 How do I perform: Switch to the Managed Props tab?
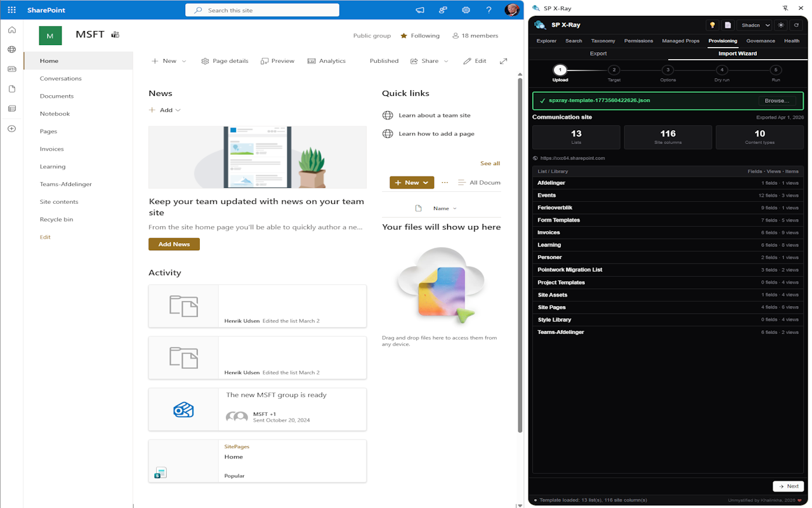tap(681, 41)
